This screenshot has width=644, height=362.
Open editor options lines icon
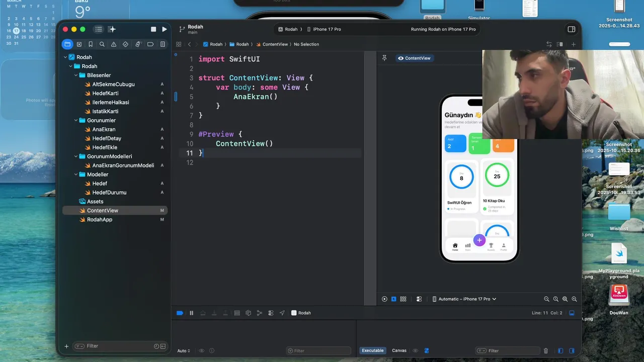(560, 44)
